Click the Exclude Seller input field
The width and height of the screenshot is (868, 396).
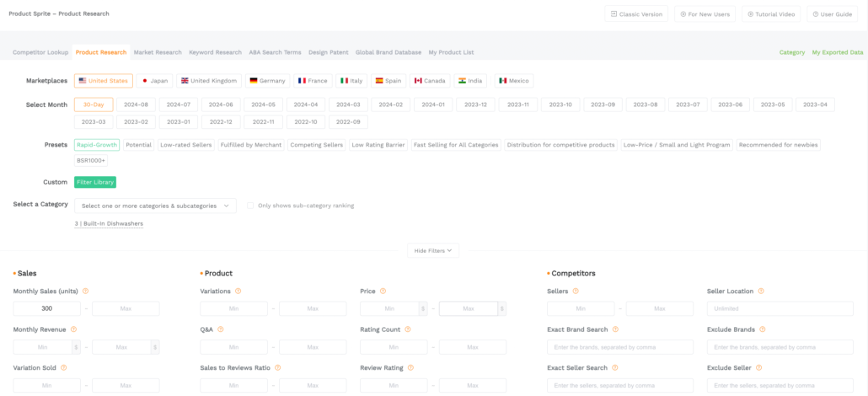(780, 386)
